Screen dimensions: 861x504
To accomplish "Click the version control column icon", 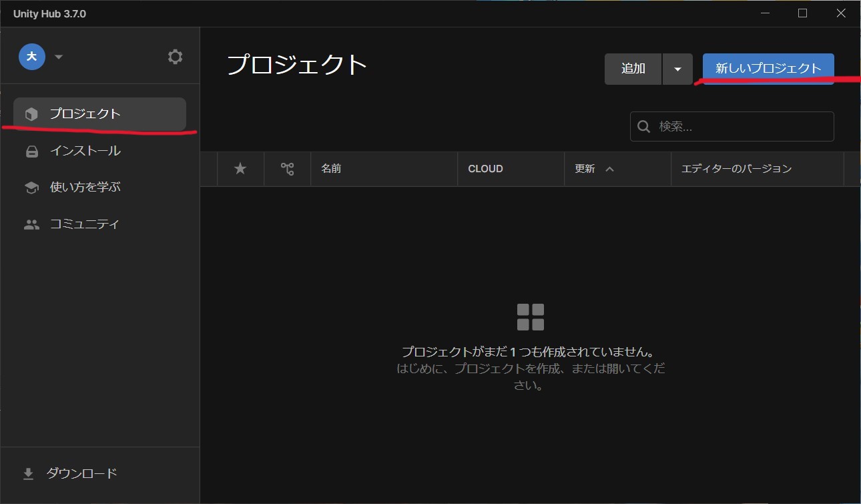I will (287, 169).
